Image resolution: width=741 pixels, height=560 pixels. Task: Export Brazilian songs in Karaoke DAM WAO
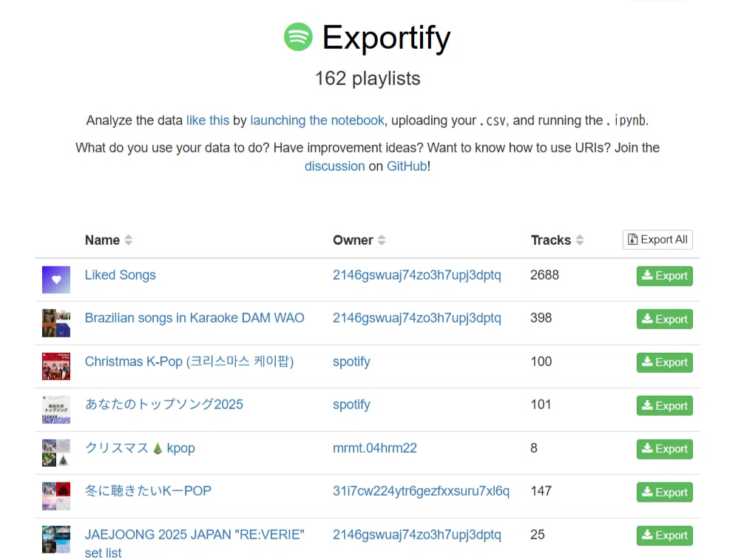[x=664, y=320]
